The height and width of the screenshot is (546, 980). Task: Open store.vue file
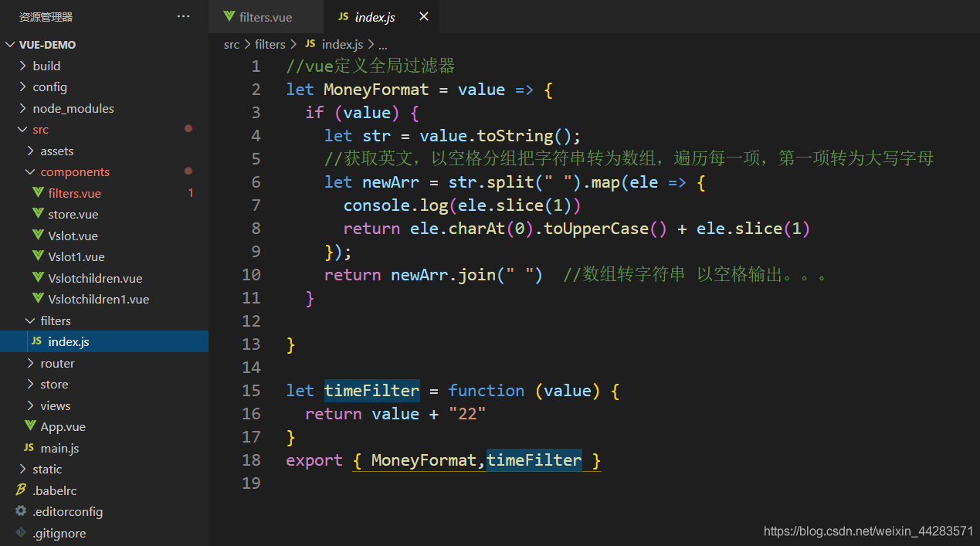(104, 214)
